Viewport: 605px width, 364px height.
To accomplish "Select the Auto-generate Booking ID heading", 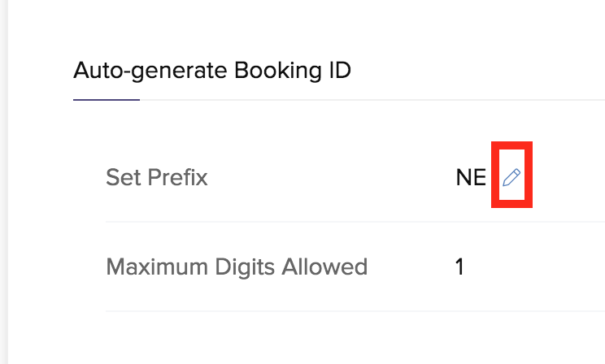I will 212,71.
